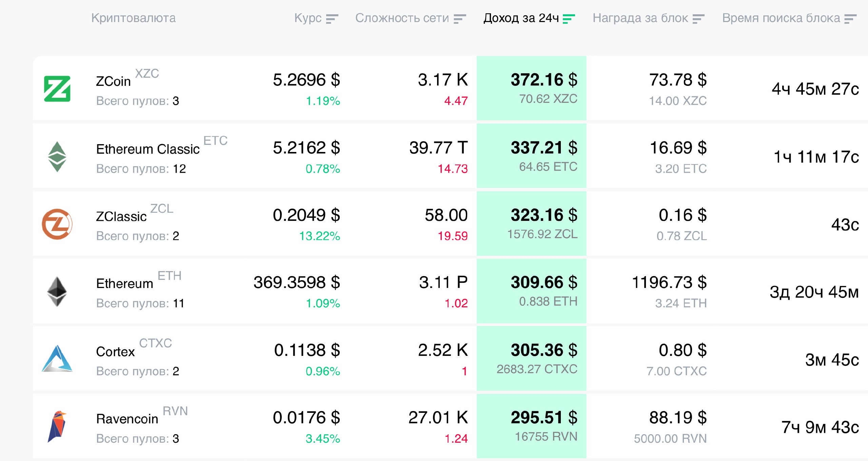Click the sort icon beside Сложность сети
Viewport: 868px width, 461px height.
tap(460, 19)
